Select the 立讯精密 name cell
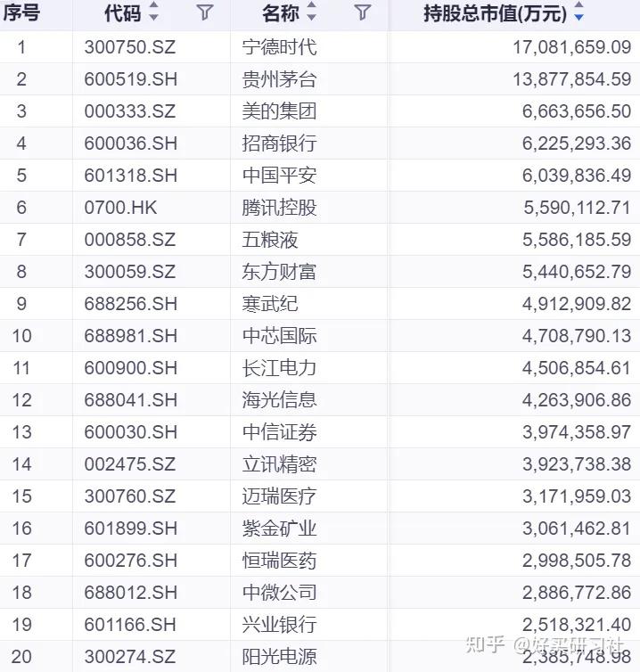 pyautogui.click(x=279, y=464)
